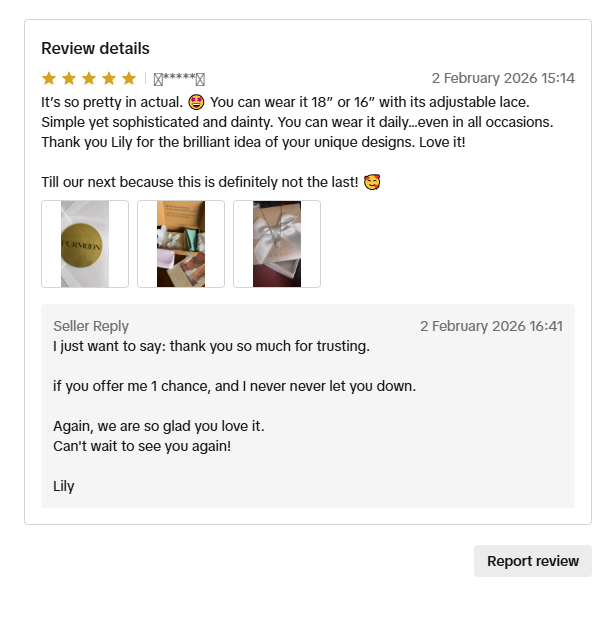The image size is (616, 617).
Task: Click the Seller Reply label
Action: [91, 326]
